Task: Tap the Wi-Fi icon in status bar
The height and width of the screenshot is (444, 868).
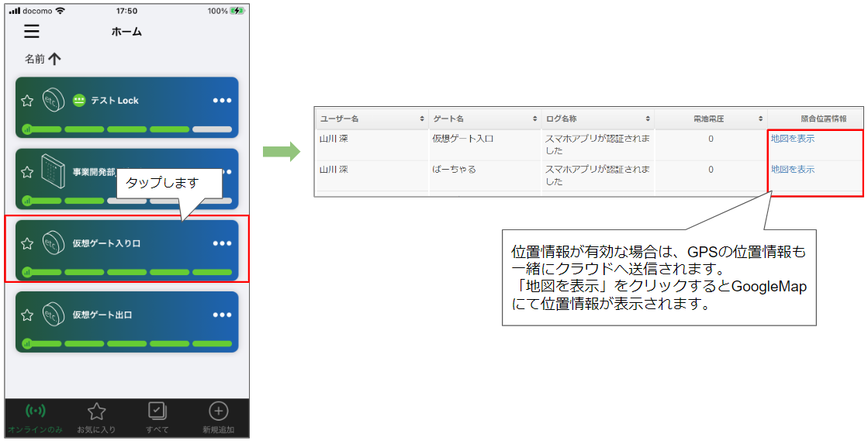Action: coord(61,11)
